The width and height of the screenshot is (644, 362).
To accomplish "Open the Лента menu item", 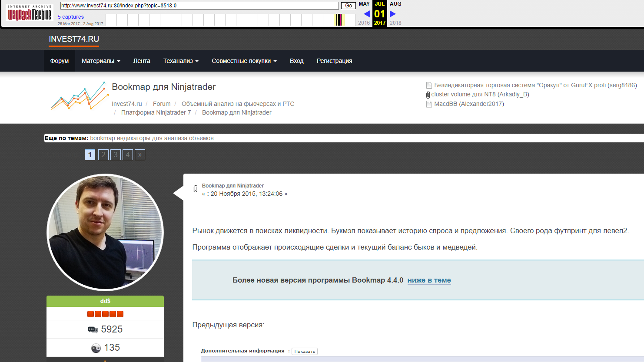I will click(x=142, y=61).
